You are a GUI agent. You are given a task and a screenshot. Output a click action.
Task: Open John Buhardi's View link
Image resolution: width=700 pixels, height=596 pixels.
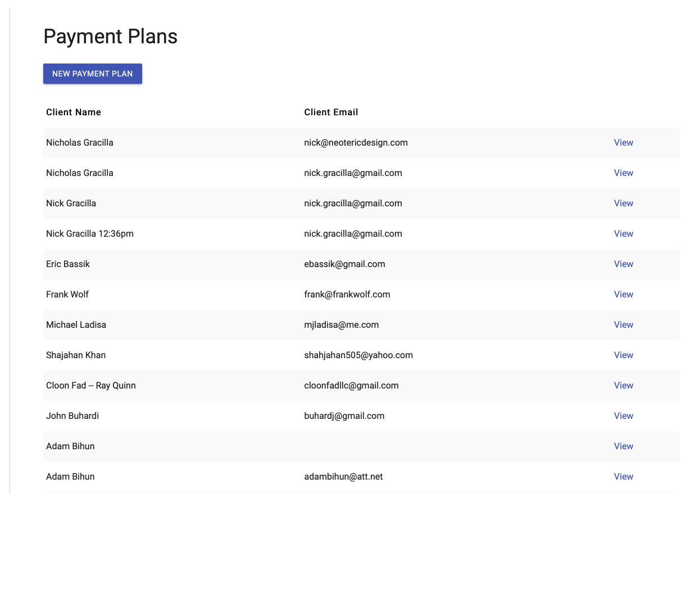pyautogui.click(x=623, y=416)
